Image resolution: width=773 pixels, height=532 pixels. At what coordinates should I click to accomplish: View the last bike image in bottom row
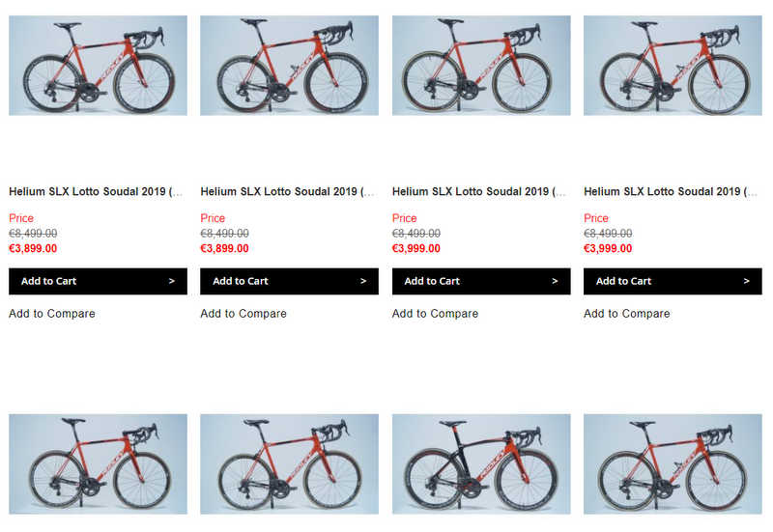pyautogui.click(x=673, y=464)
